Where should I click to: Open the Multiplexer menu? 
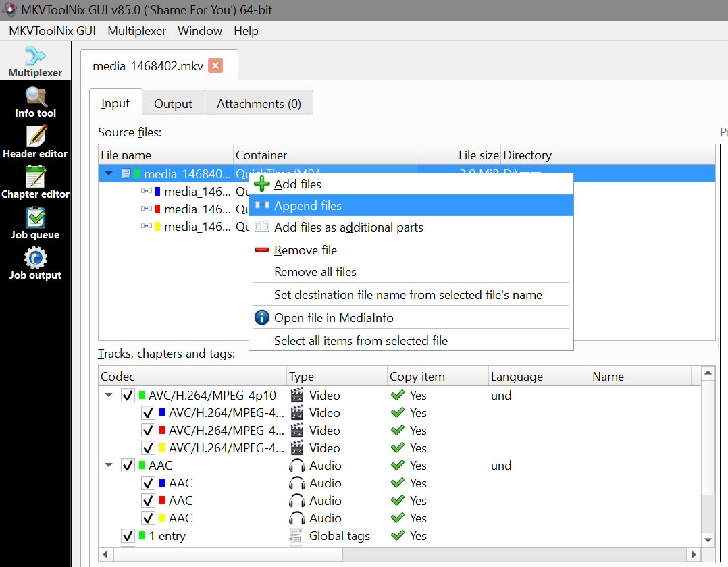(136, 31)
